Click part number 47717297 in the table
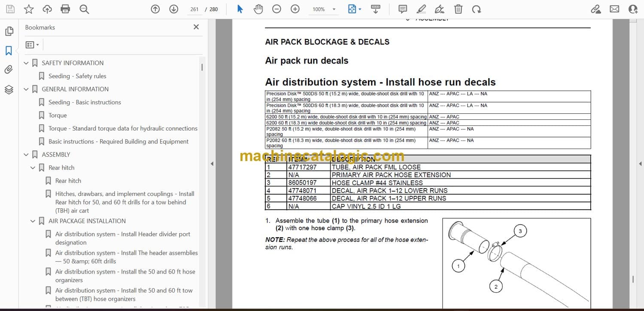Screen dimensions: 644x311 pyautogui.click(x=303, y=167)
